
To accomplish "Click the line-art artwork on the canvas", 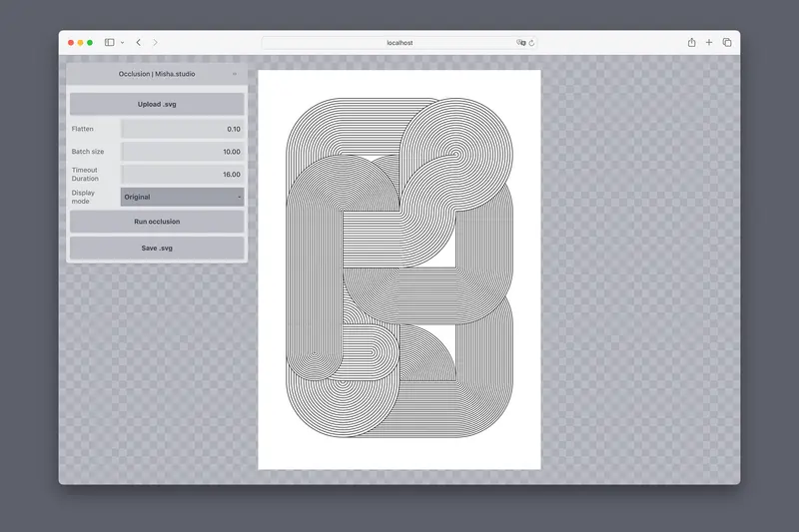I will (x=399, y=267).
